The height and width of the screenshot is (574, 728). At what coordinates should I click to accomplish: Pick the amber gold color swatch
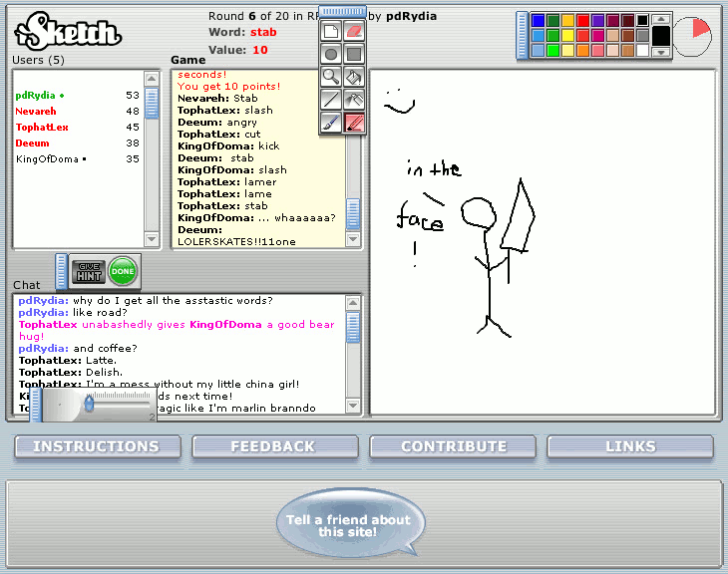coord(567,20)
